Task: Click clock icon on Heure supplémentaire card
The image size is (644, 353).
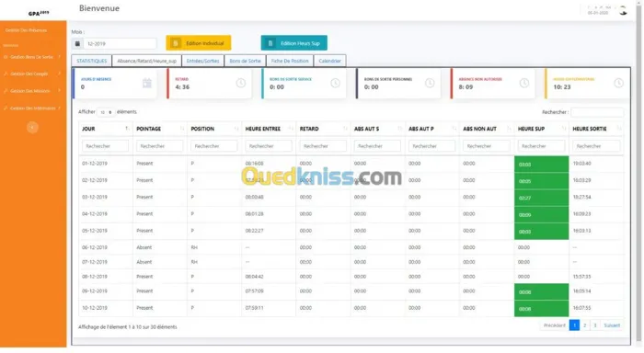Action: point(619,84)
